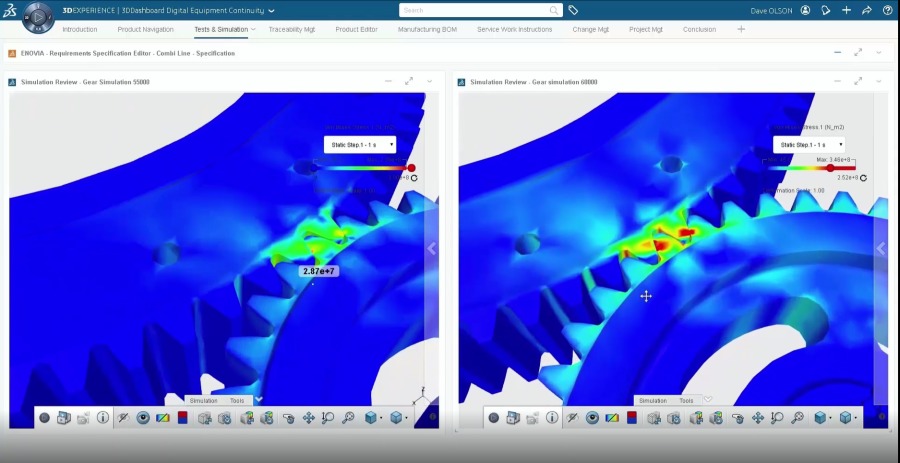Toggle the red-blue color display in left toolbar

183,418
